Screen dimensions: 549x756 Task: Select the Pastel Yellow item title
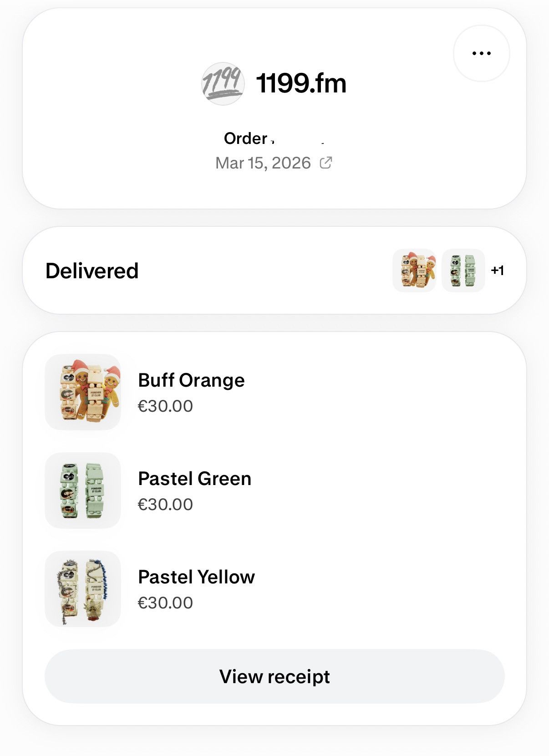tap(197, 577)
